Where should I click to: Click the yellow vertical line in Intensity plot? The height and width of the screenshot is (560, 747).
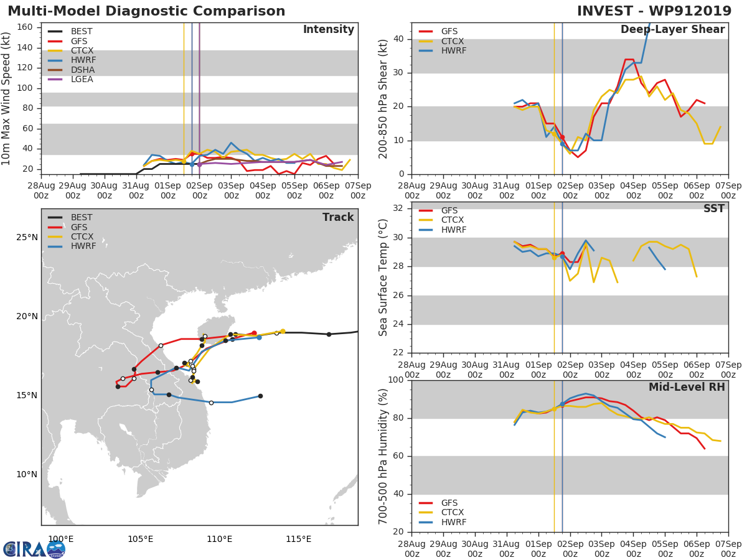pos(184,98)
